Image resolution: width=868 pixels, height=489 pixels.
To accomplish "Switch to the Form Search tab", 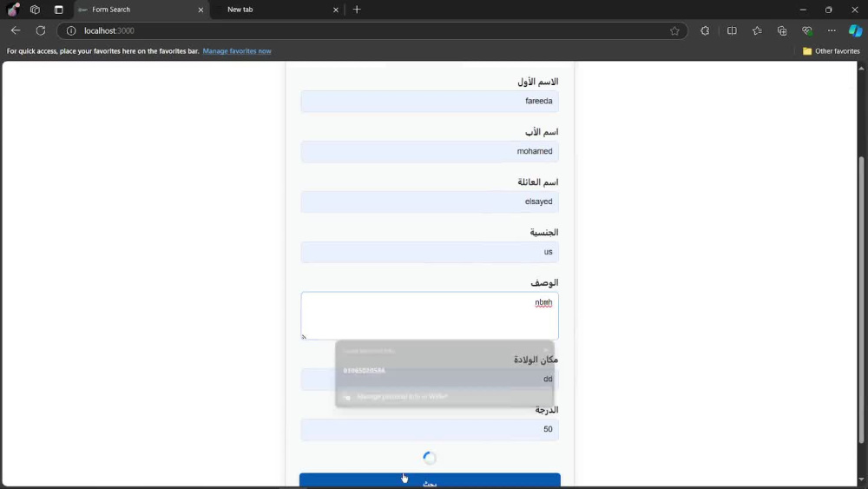I will click(141, 10).
